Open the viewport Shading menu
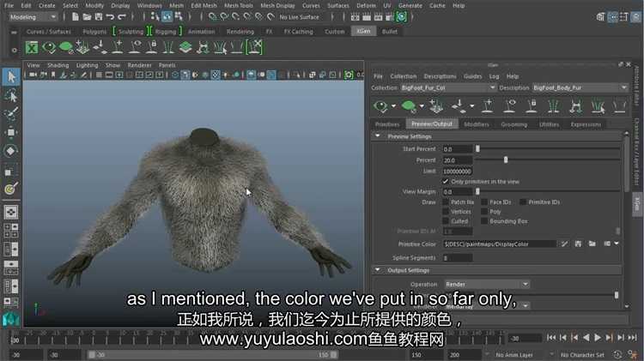The image size is (644, 361). 58,65
